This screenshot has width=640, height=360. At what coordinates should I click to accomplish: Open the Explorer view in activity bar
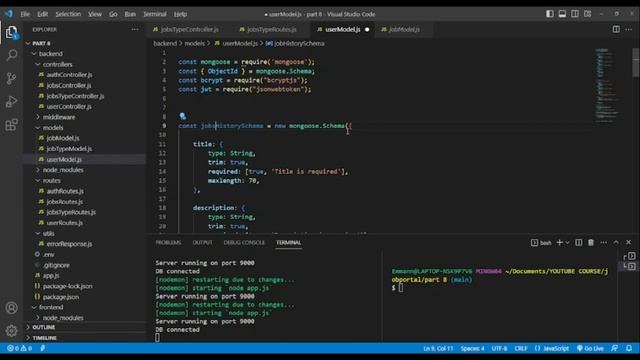[x=11, y=32]
